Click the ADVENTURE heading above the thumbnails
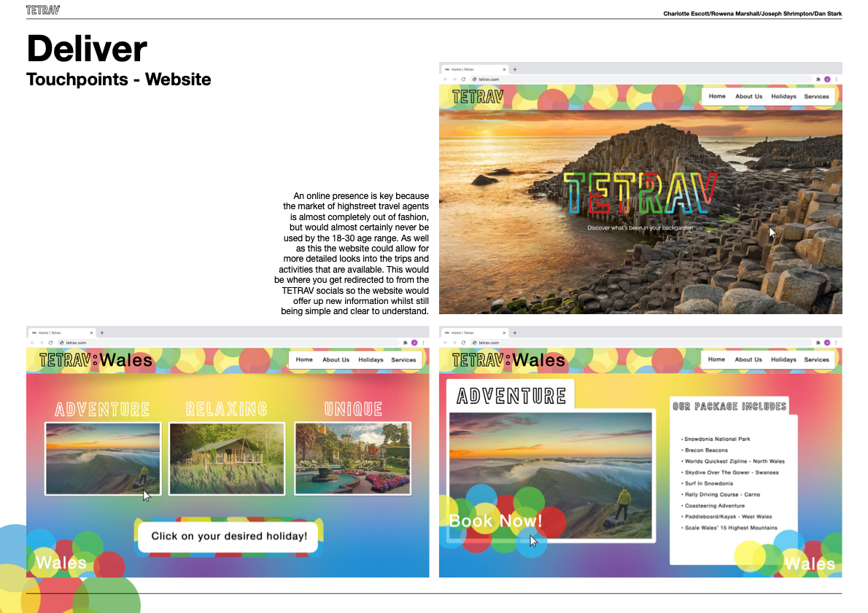868x613 pixels. 102,410
